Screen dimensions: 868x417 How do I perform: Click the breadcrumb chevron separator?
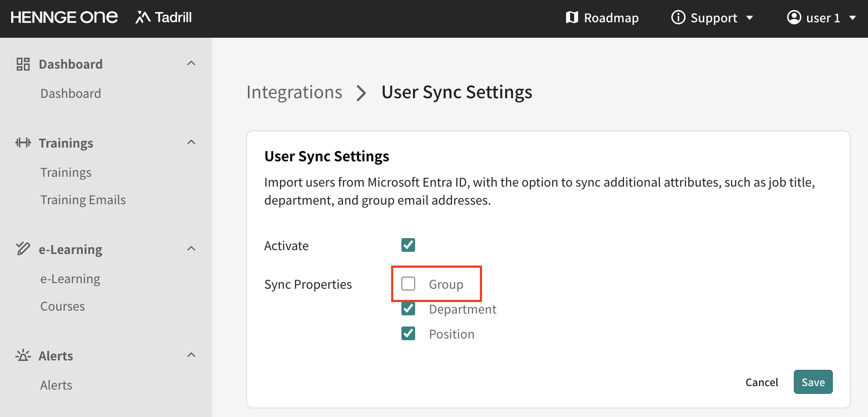click(362, 93)
